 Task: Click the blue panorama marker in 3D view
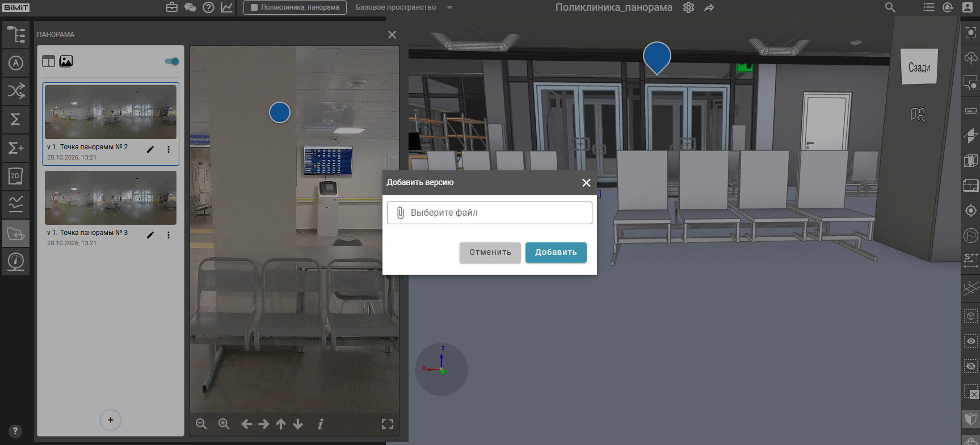point(657,57)
